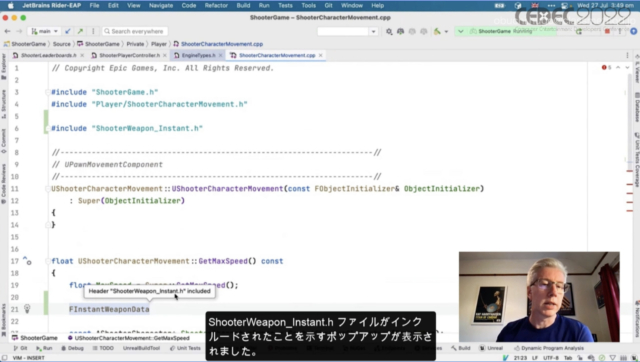Image resolution: width=640 pixels, height=362 pixels.
Task: Click the blue update circle icon
Action: 633,31
